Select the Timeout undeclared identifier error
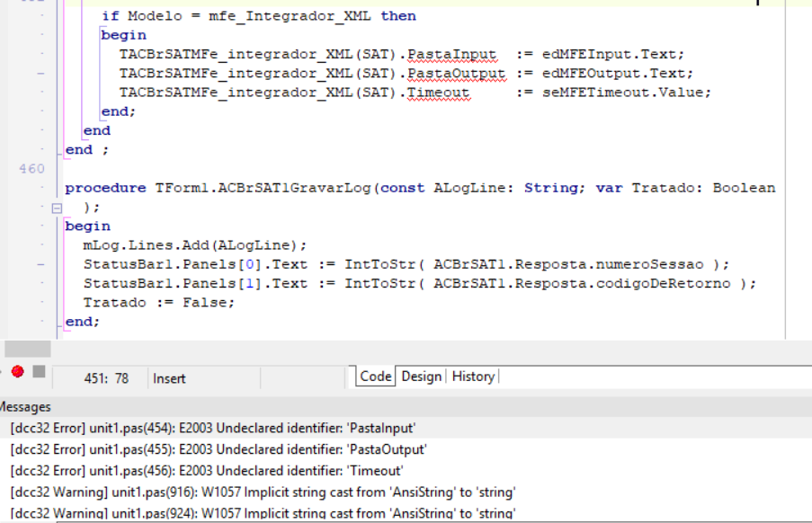 pyautogui.click(x=406, y=471)
